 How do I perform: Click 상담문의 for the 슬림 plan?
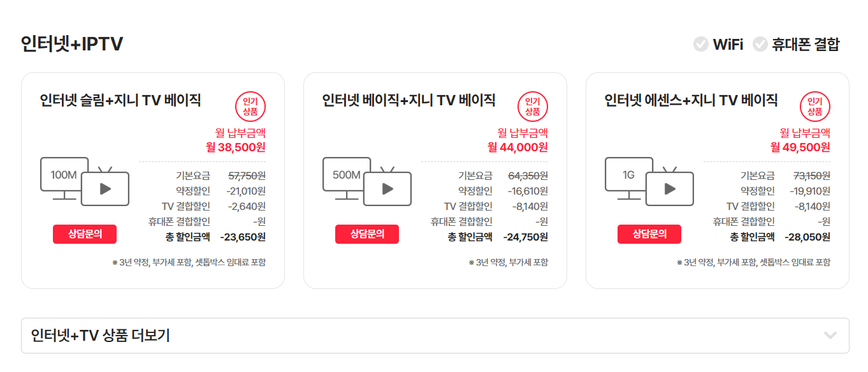[x=85, y=234]
